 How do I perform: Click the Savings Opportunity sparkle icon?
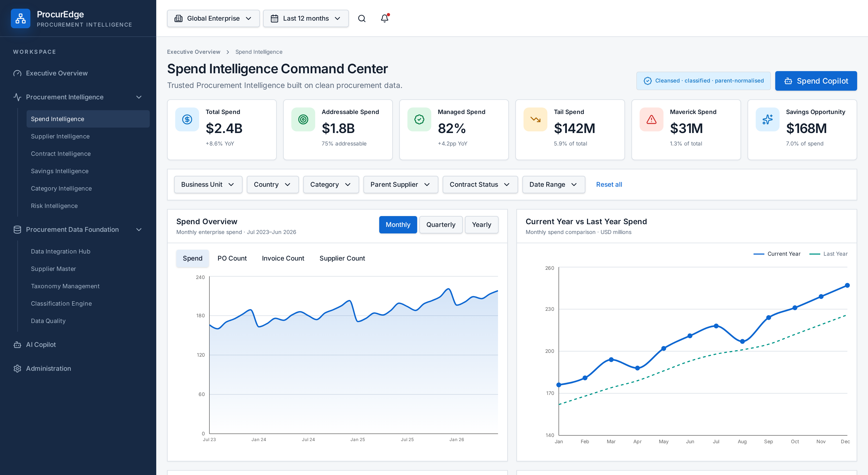point(767,119)
